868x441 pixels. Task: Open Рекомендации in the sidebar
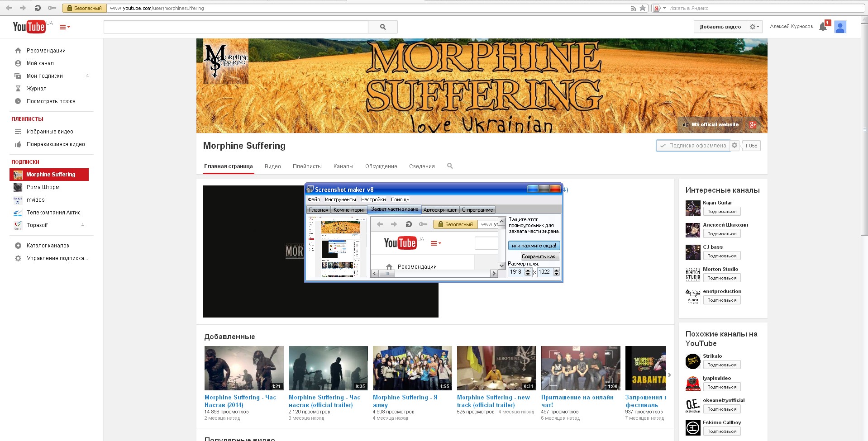pos(46,51)
